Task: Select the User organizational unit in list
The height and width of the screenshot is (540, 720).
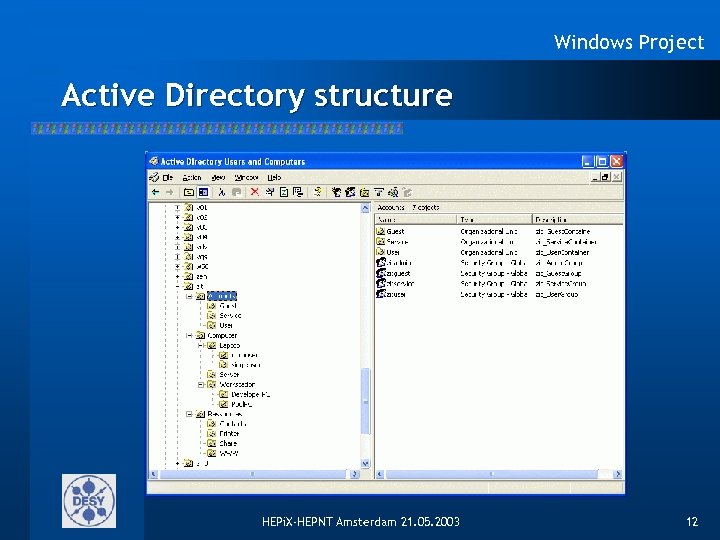Action: click(x=393, y=253)
